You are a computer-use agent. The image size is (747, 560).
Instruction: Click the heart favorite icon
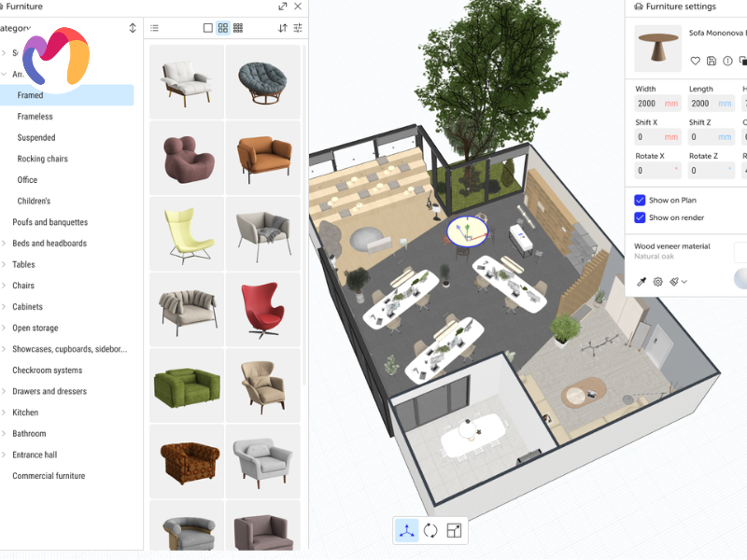(x=695, y=61)
